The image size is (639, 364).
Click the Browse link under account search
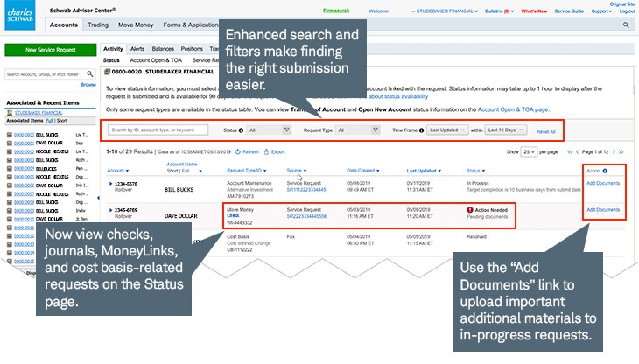click(88, 85)
